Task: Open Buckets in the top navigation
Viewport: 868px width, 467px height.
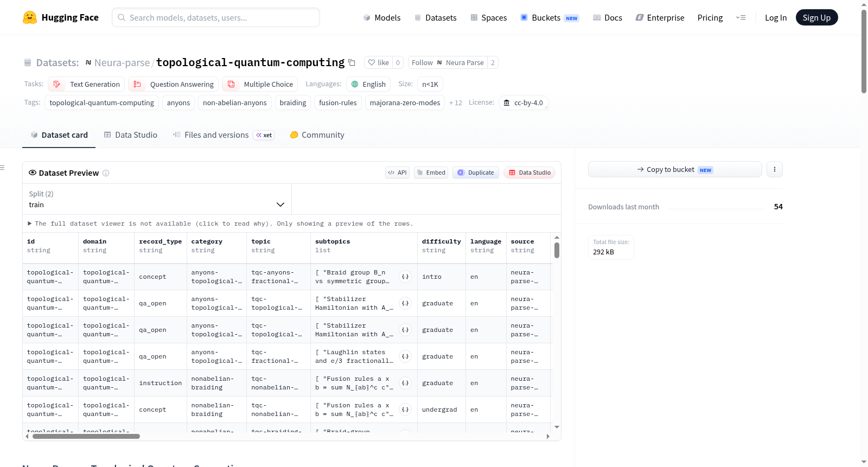Action: [550, 17]
